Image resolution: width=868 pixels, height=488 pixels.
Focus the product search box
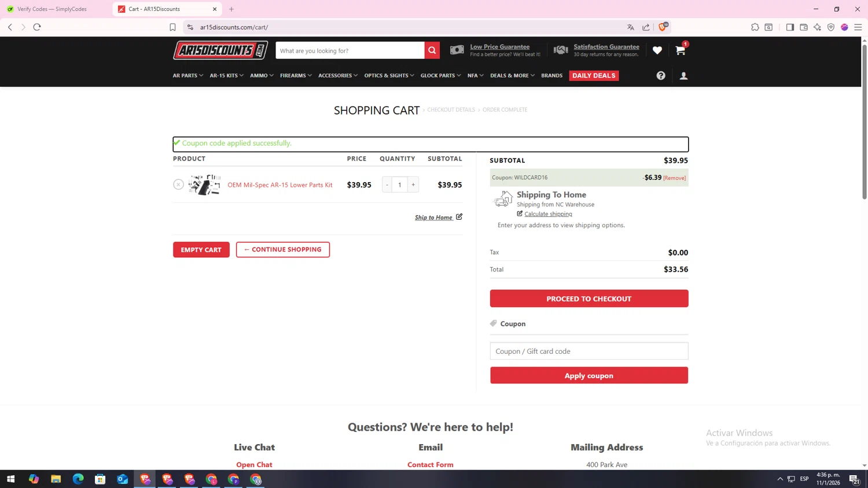point(350,50)
